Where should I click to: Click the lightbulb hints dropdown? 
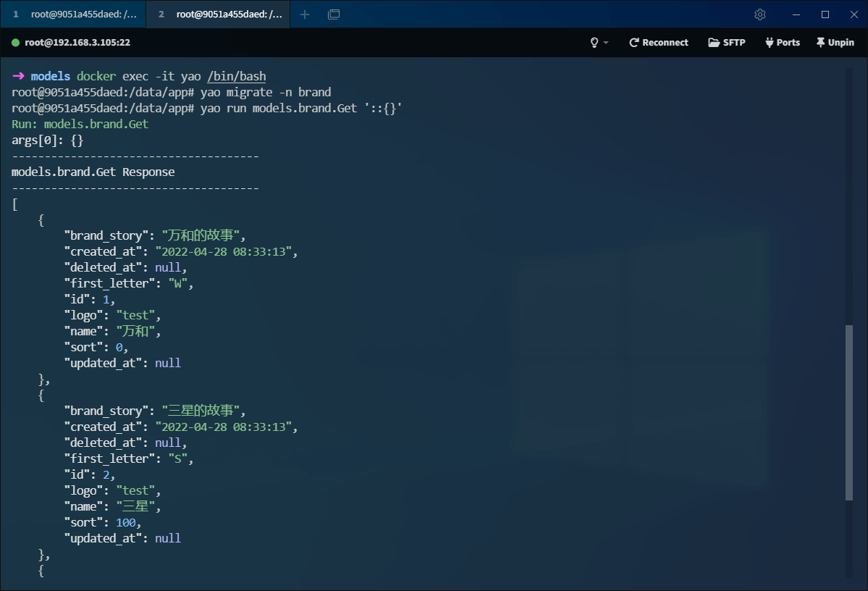coord(599,43)
